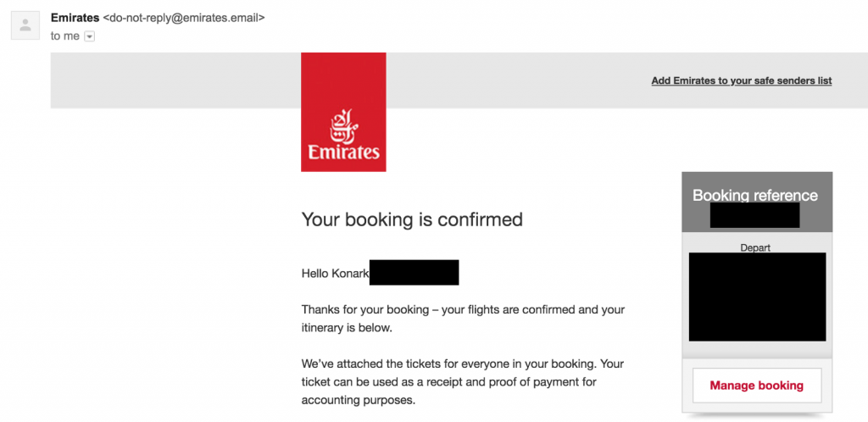
Task: Click the white Emirates wordmark in logo
Action: tap(344, 152)
